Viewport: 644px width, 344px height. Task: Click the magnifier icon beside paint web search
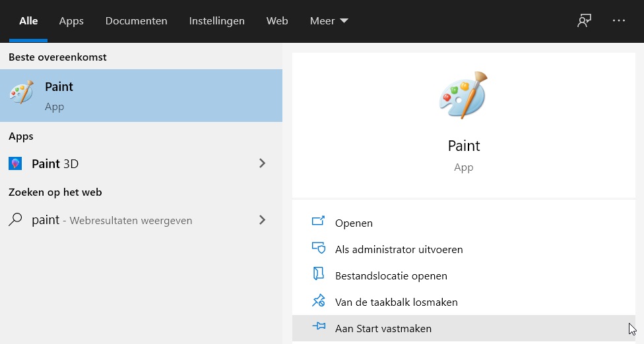tap(15, 220)
